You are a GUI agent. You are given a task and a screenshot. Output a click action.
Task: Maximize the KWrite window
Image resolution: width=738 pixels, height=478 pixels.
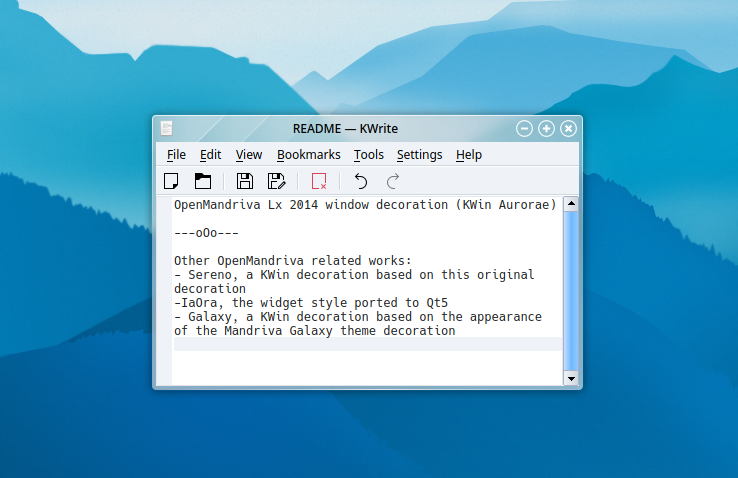pyautogui.click(x=546, y=128)
